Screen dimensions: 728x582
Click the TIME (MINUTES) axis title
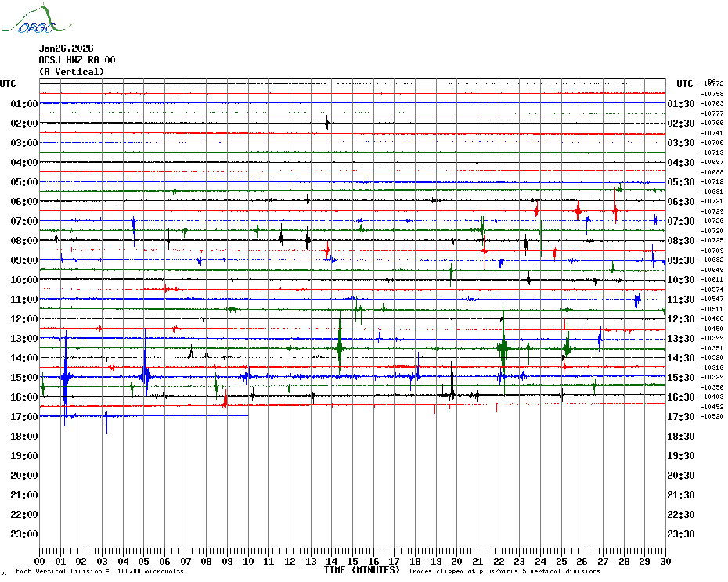[x=362, y=570]
